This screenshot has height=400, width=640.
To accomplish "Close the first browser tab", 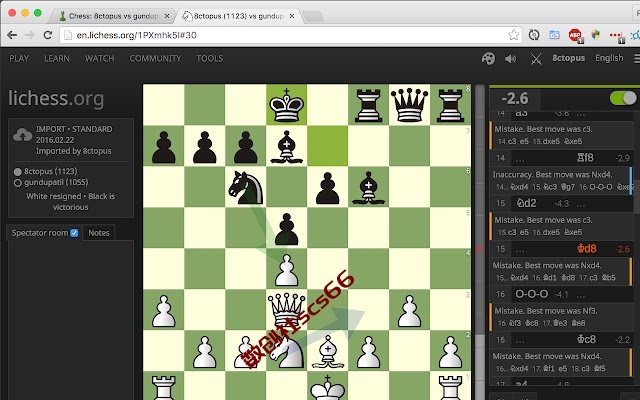I will point(167,16).
